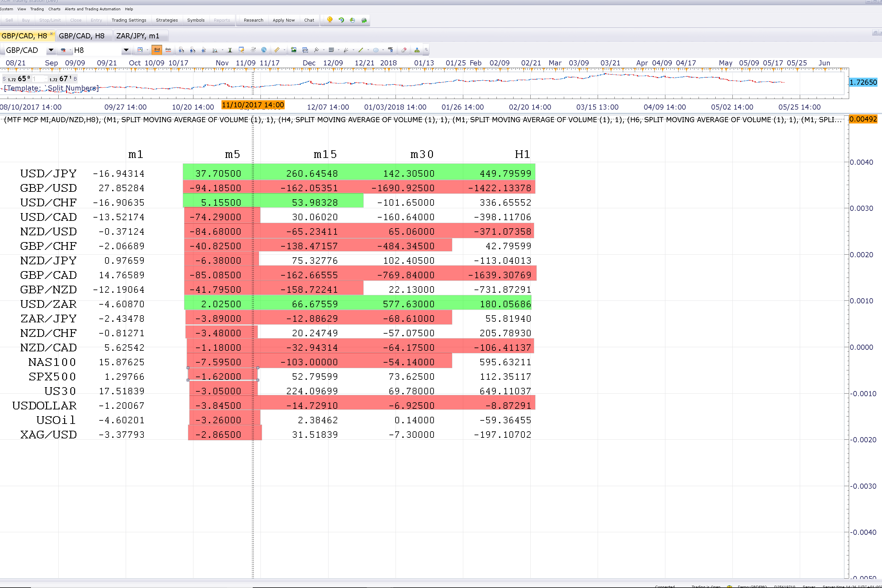882x588 pixels.
Task: Expand vertical zoom options arrow
Action: [x=222, y=50]
